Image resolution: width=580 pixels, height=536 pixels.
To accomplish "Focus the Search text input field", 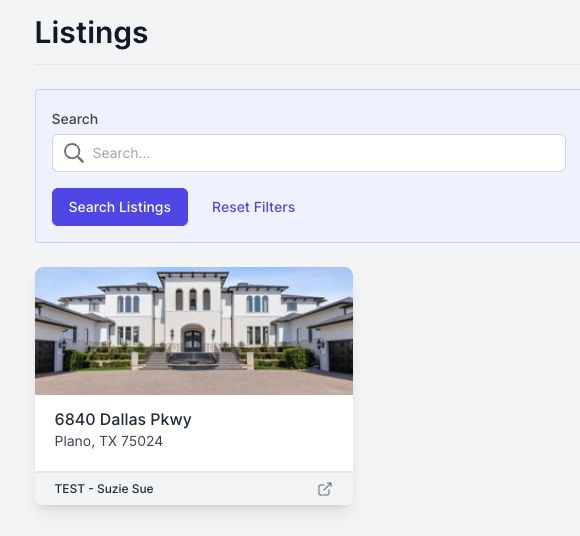I will (309, 153).
